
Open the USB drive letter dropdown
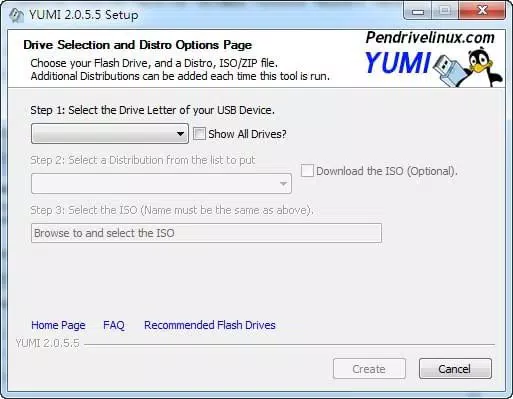pyautogui.click(x=110, y=134)
